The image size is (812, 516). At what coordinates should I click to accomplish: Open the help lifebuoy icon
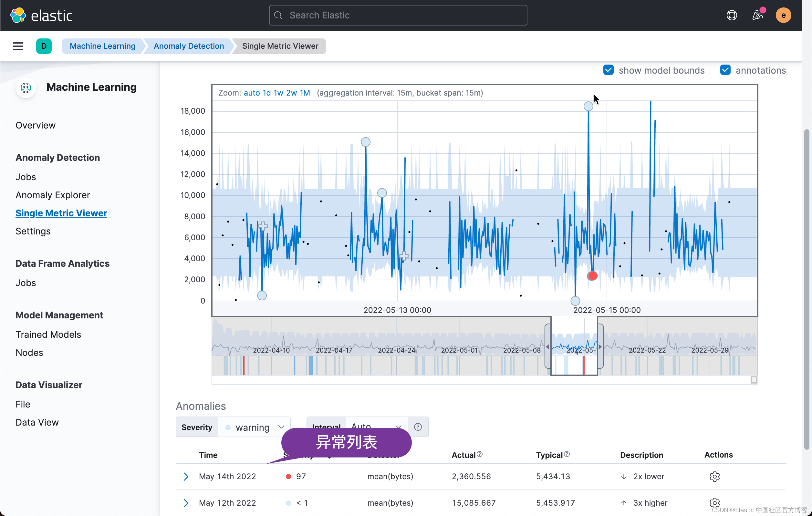click(x=731, y=15)
